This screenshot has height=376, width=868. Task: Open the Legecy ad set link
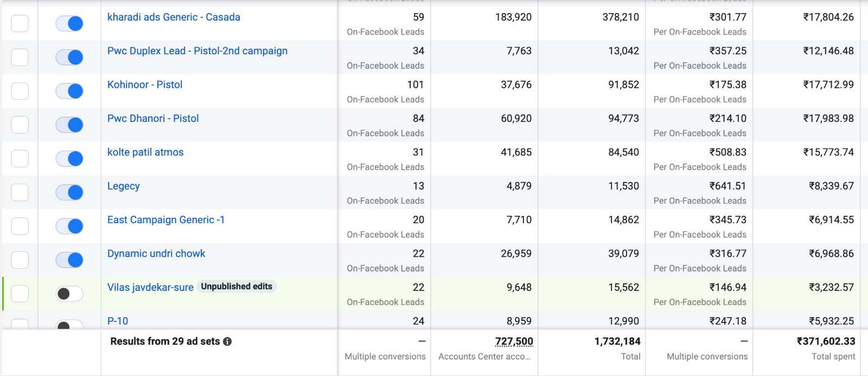[124, 186]
